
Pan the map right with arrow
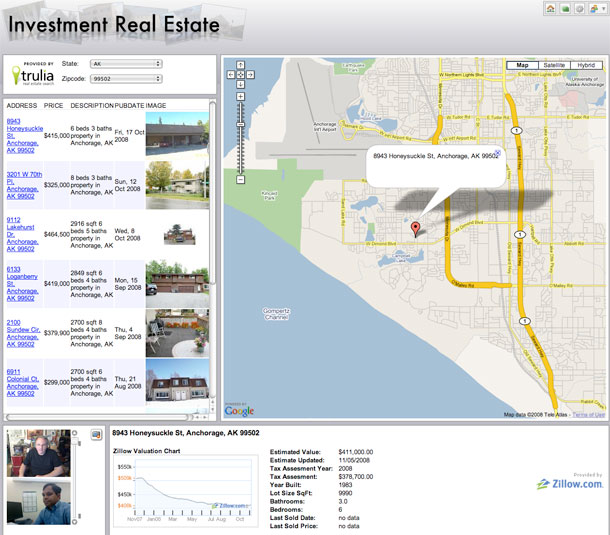coord(249,75)
